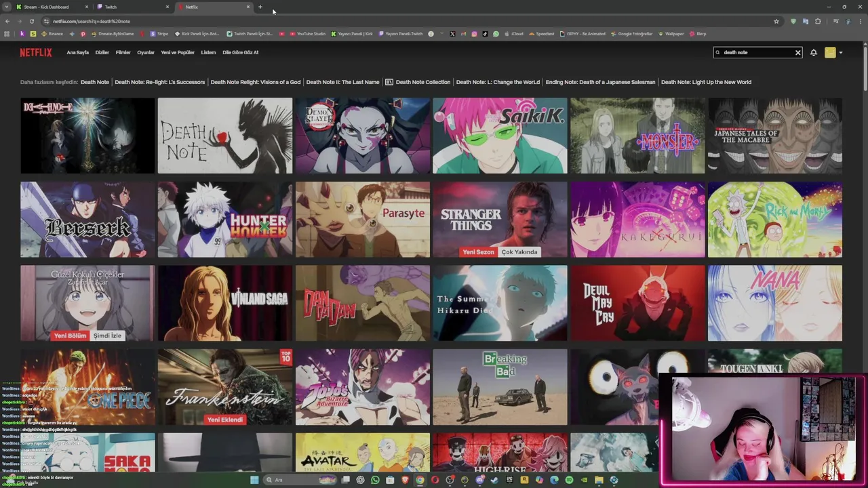Go back in the browser
Viewport: 868px width, 488px height.
click(x=7, y=21)
